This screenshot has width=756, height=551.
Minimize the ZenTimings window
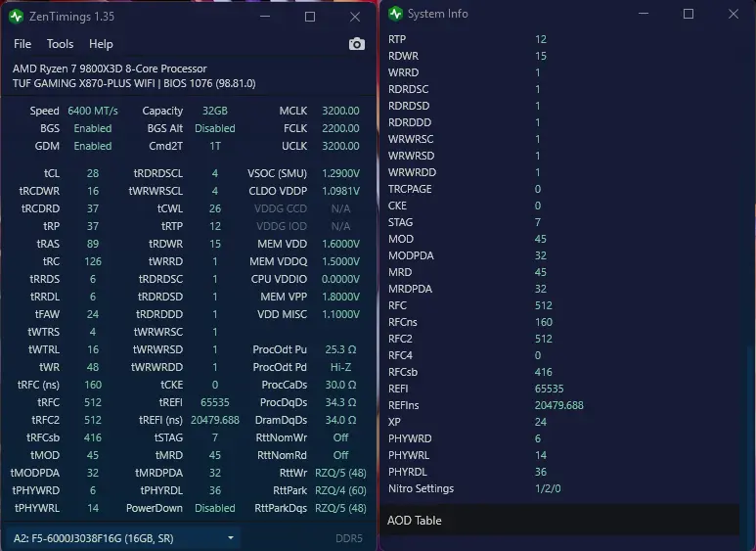265,17
